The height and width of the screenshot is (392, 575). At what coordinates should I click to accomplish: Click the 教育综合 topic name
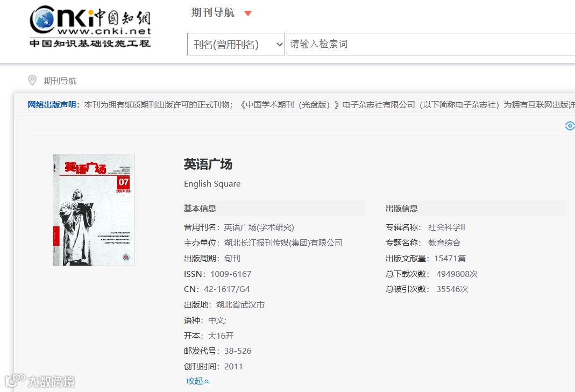tap(444, 243)
